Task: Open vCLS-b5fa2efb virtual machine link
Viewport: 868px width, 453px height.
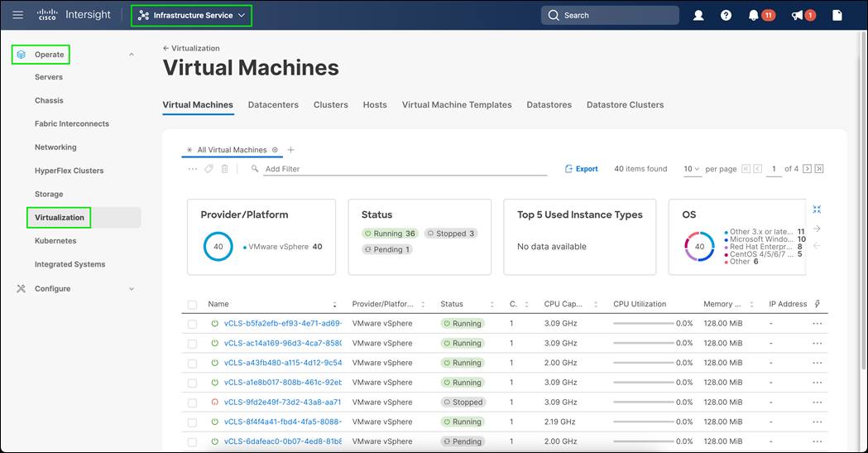Action: coord(283,324)
